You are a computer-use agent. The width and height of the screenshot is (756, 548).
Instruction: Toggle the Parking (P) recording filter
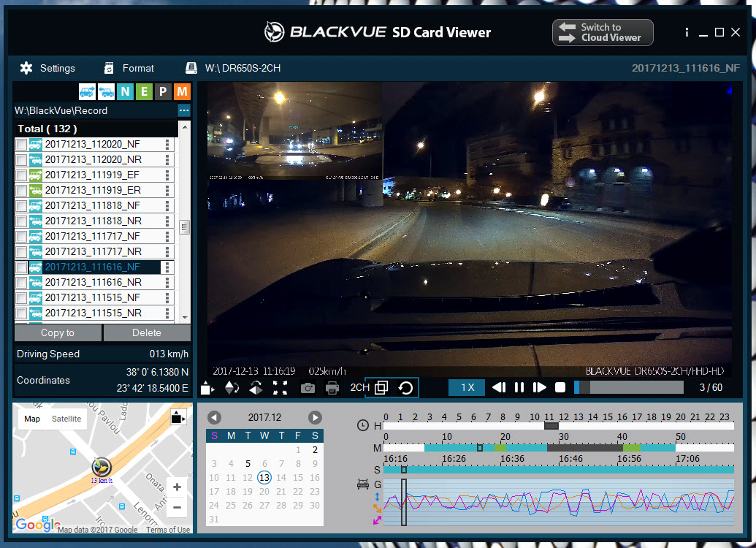pos(163,91)
